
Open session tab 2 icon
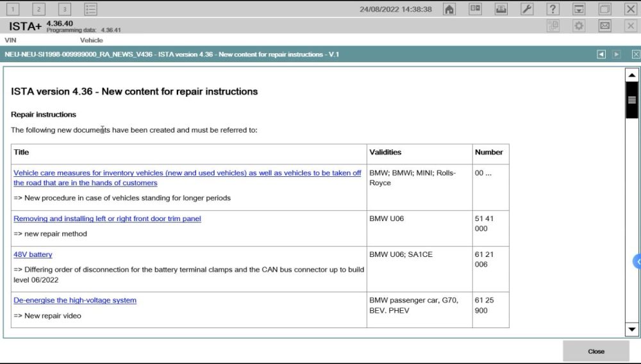click(39, 9)
